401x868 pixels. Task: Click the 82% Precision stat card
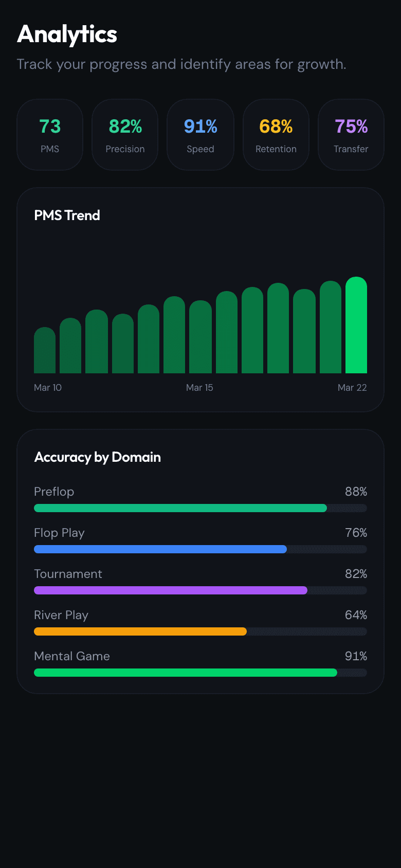tap(125, 134)
